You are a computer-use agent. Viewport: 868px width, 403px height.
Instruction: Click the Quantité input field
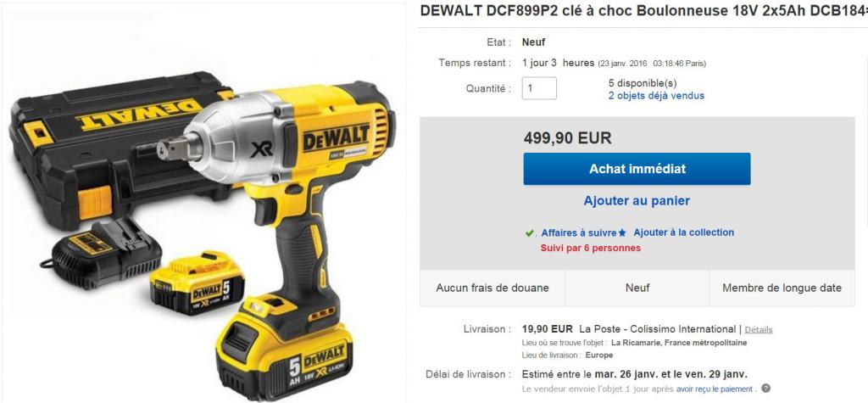tap(539, 88)
